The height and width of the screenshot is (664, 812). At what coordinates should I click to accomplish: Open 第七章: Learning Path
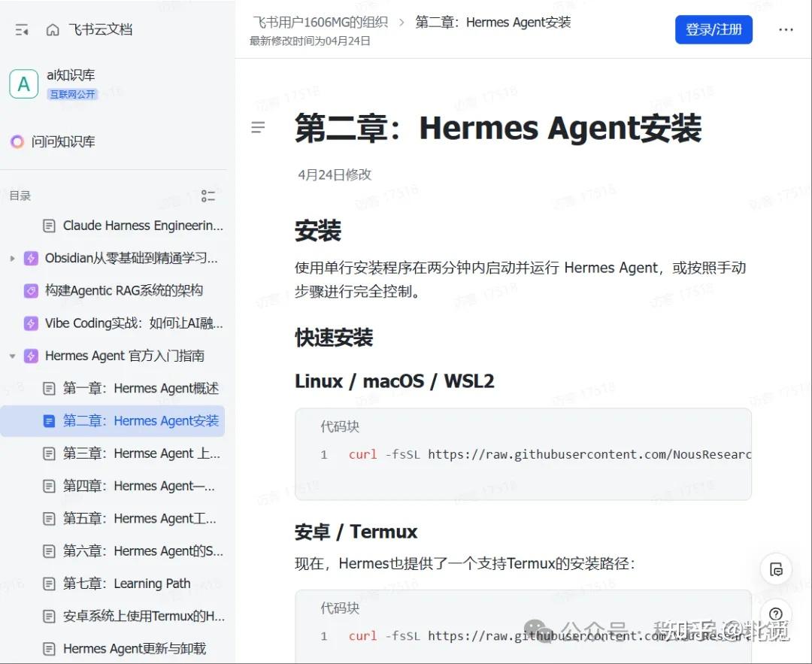point(127,584)
